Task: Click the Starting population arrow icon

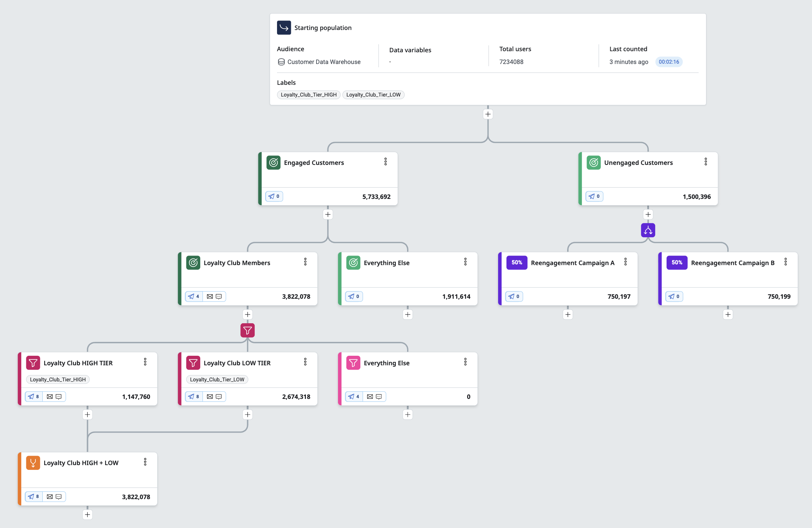Action: (284, 28)
